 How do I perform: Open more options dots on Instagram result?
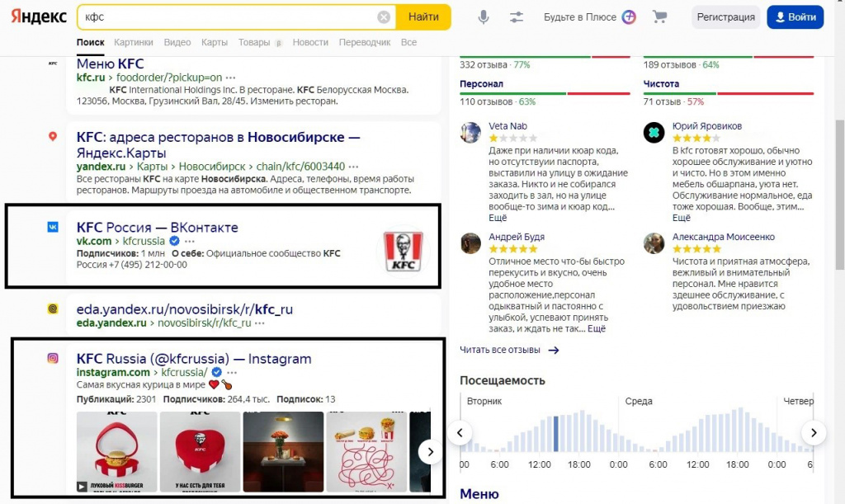[232, 373]
